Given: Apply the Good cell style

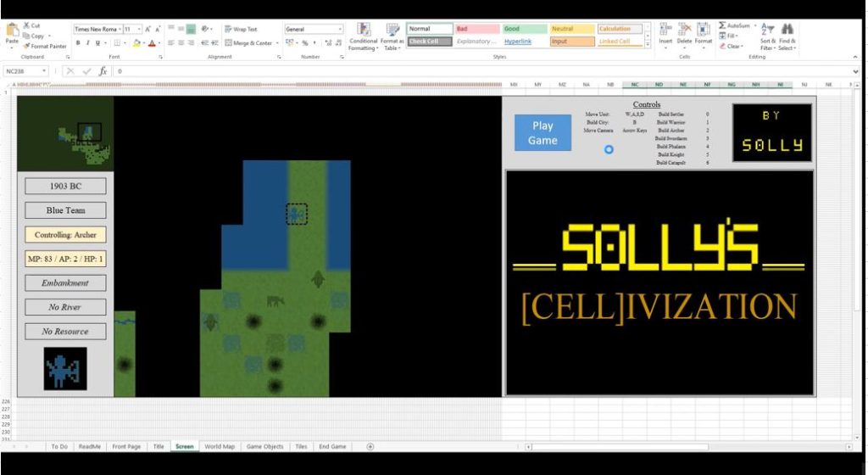Looking at the screenshot, I should coord(525,29).
